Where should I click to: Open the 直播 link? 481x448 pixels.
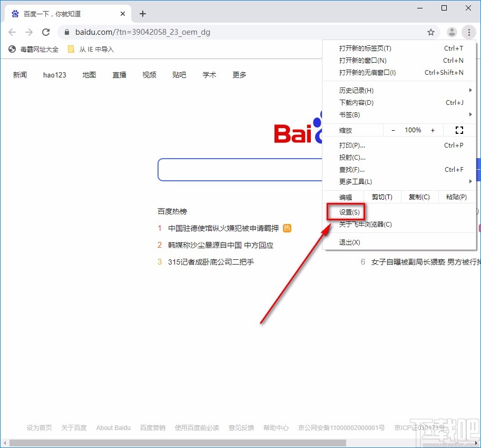click(x=120, y=75)
